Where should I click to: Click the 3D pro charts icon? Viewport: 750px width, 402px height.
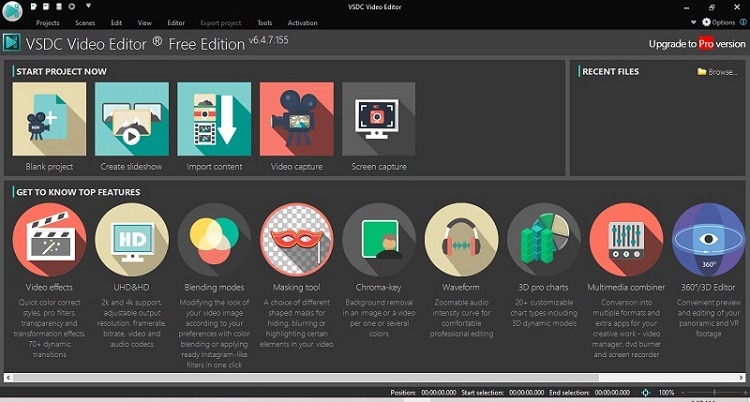tap(544, 239)
